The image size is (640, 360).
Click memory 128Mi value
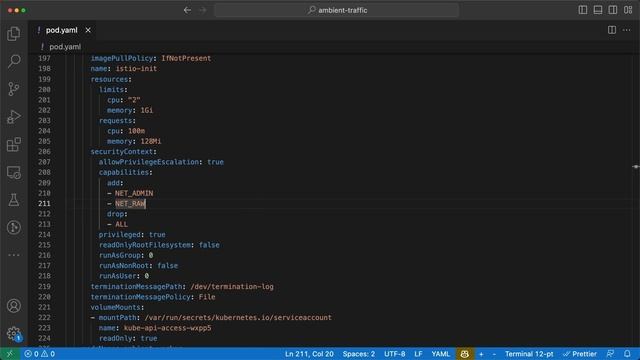click(151, 141)
